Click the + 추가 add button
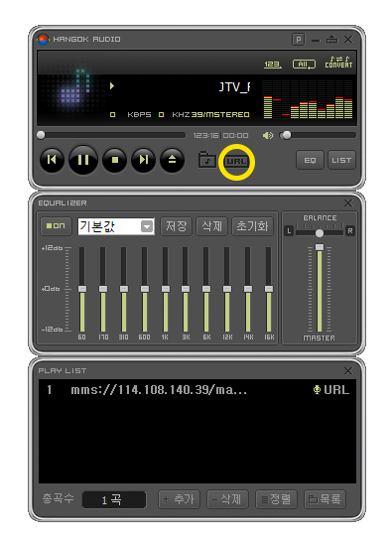This screenshot has height=542, width=392. 179,499
